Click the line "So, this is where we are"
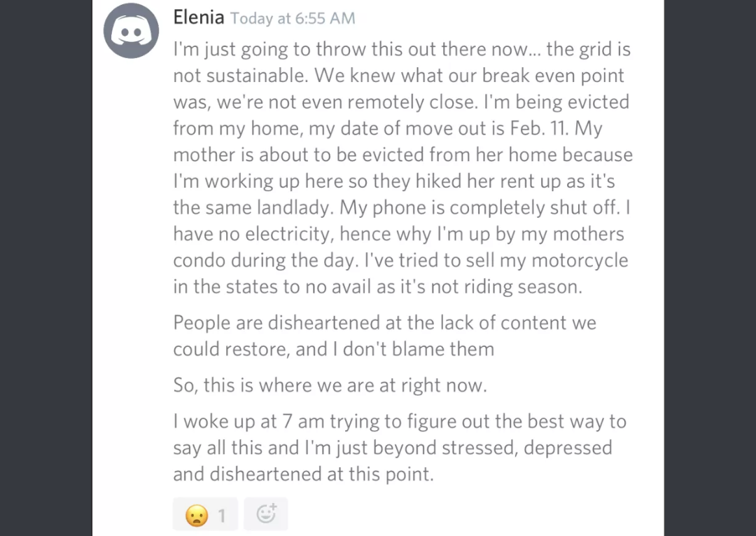The image size is (756, 536). (329, 385)
